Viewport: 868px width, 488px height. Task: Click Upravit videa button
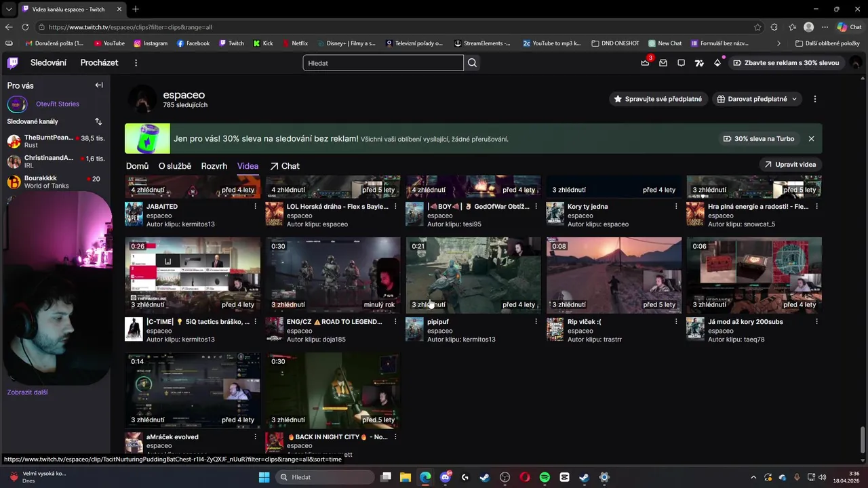point(790,164)
